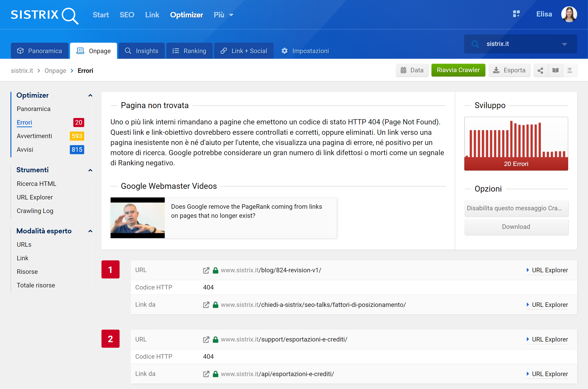Viewport: 588px width, 389px height.
Task: Open SEO in top navigation
Action: (127, 15)
